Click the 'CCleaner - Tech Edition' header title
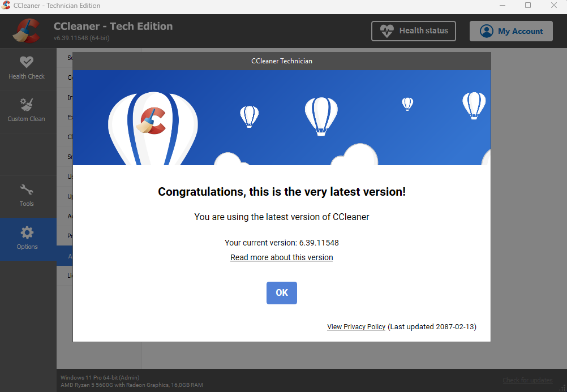 point(113,27)
